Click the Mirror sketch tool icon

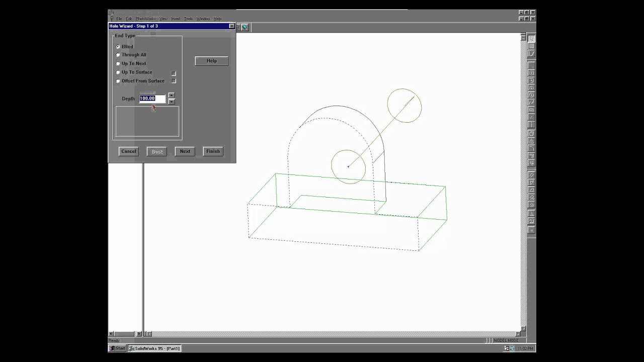(x=531, y=141)
